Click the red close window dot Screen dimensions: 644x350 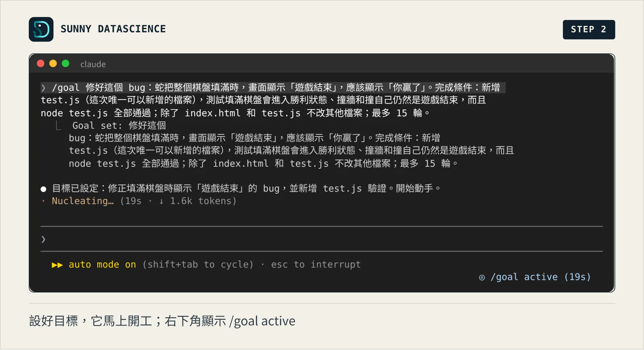[41, 64]
